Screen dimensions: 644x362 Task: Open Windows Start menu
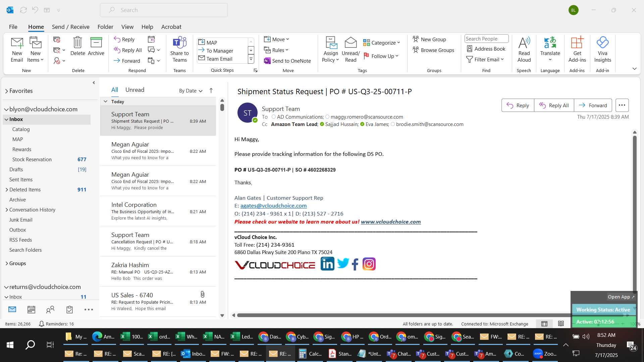(10, 345)
